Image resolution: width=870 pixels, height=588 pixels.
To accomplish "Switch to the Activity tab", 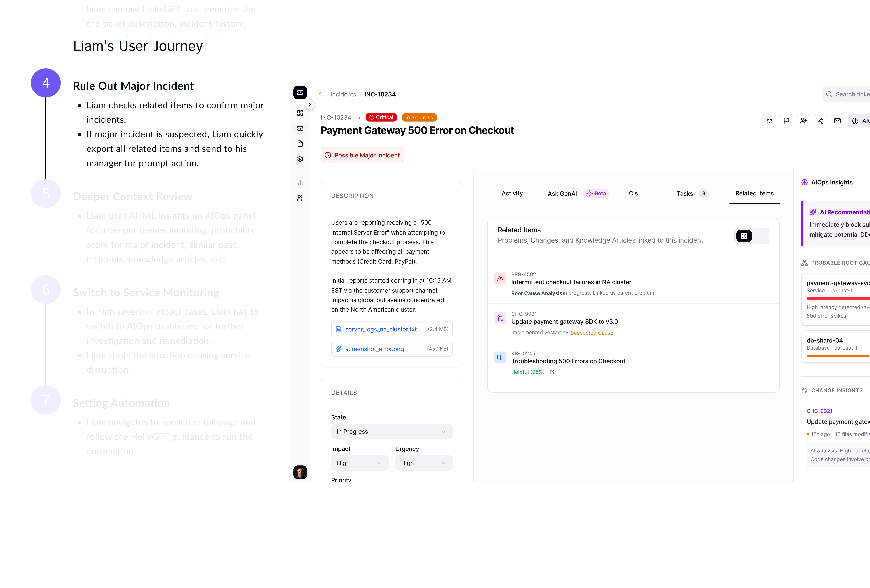I will [x=512, y=194].
